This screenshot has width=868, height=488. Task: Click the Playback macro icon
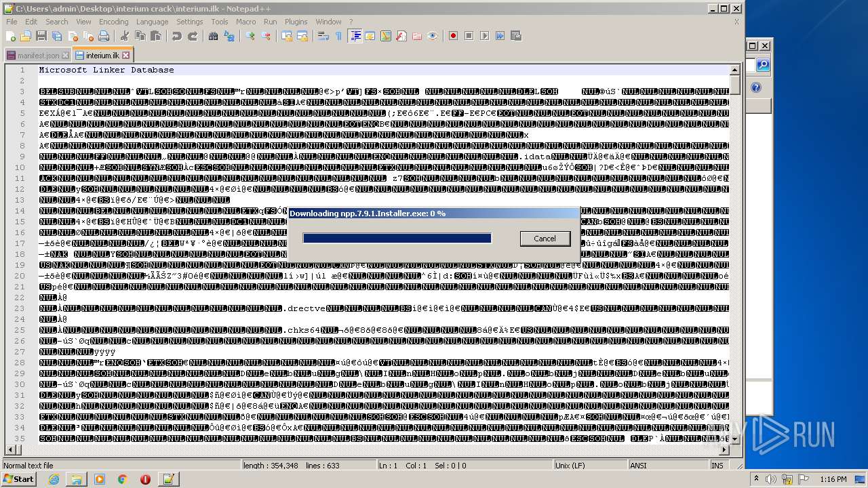[x=484, y=36]
